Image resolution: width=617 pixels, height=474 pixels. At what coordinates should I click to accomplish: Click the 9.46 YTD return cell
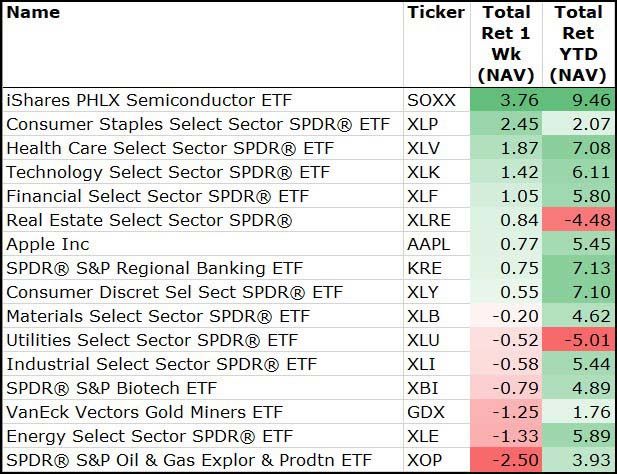tap(578, 100)
